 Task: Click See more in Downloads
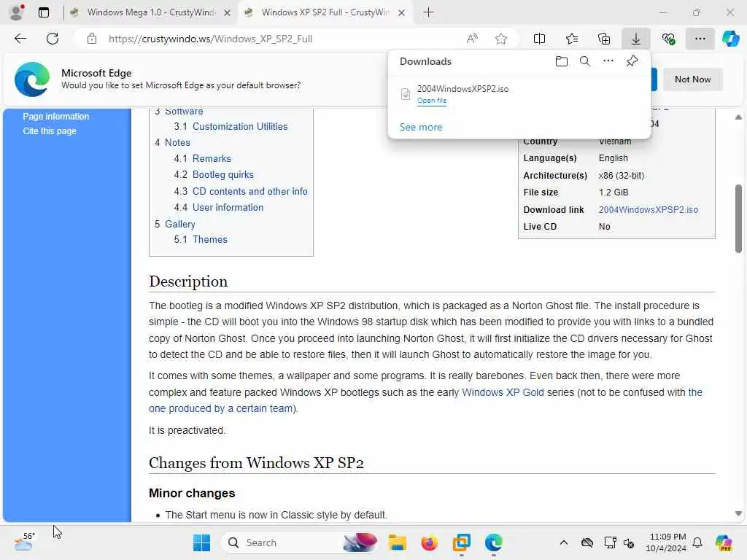[x=421, y=127]
